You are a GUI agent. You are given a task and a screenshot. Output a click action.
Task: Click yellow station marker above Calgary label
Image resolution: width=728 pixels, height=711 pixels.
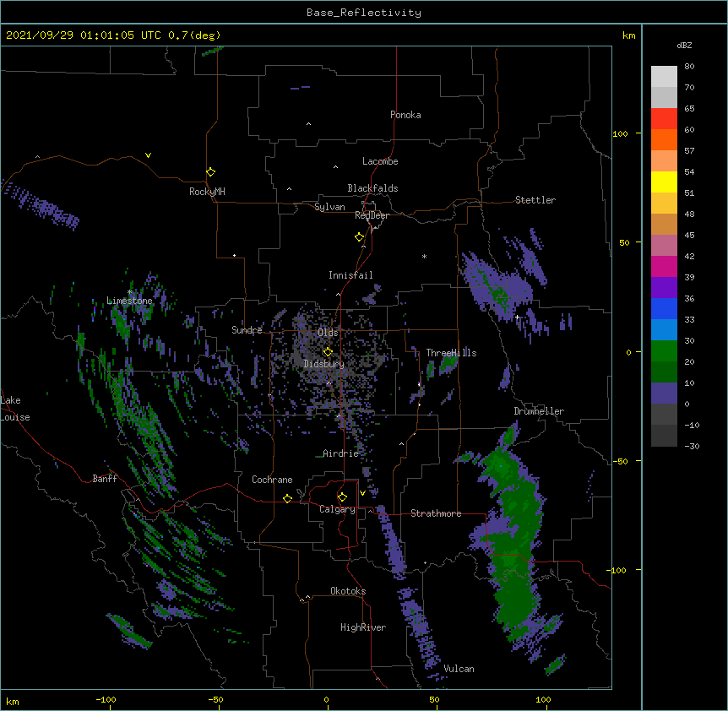coord(342,497)
